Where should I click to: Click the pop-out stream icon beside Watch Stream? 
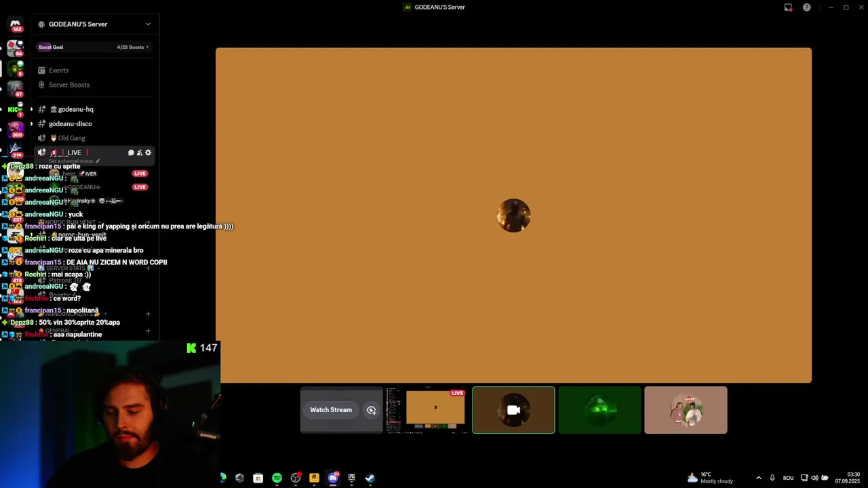[x=372, y=410]
